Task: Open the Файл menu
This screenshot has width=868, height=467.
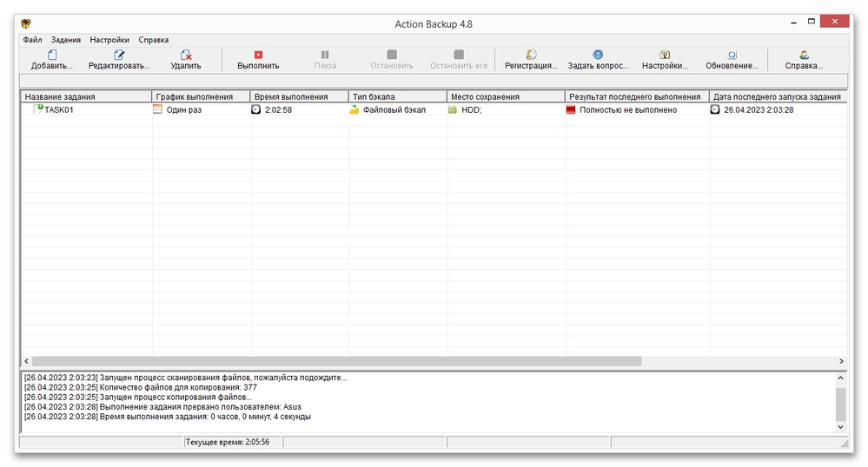Action: point(33,40)
